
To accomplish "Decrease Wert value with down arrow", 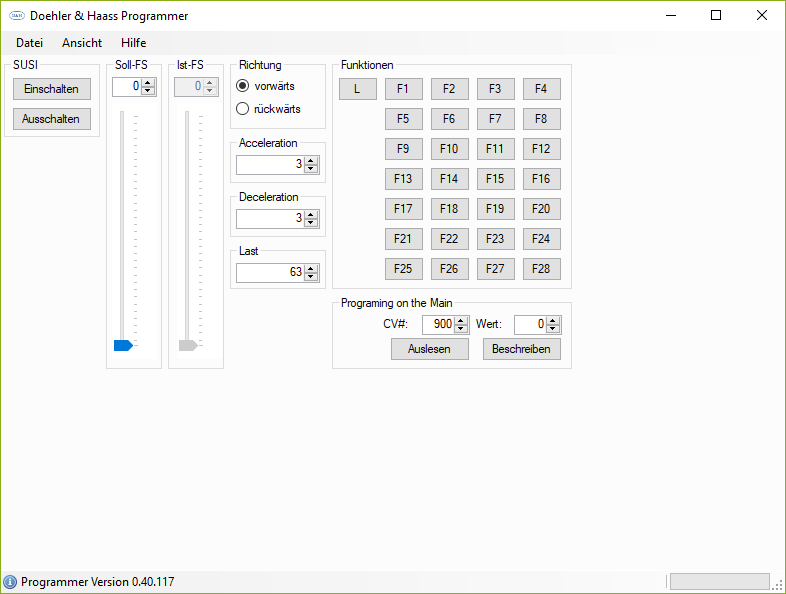I will coord(553,329).
